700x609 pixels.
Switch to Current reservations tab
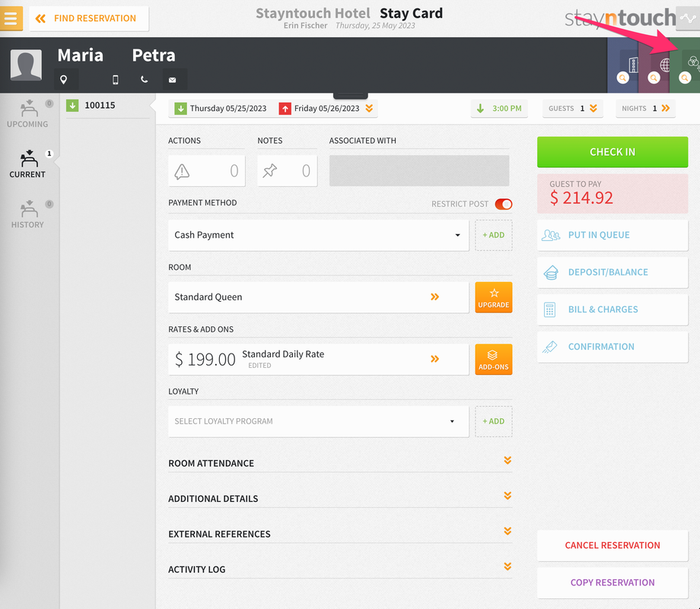click(27, 164)
